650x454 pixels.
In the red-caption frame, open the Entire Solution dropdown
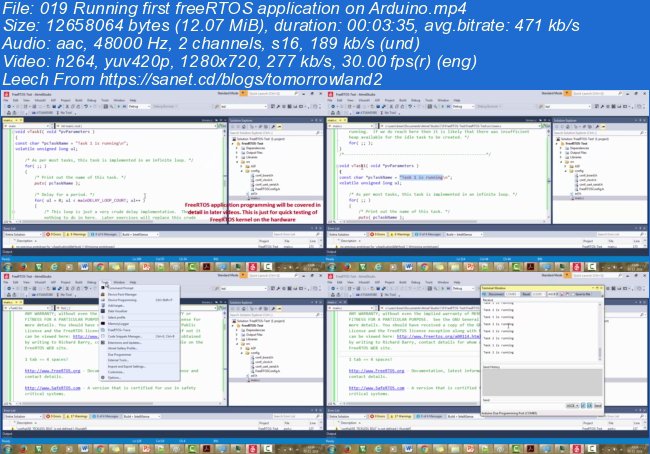(x=23, y=234)
